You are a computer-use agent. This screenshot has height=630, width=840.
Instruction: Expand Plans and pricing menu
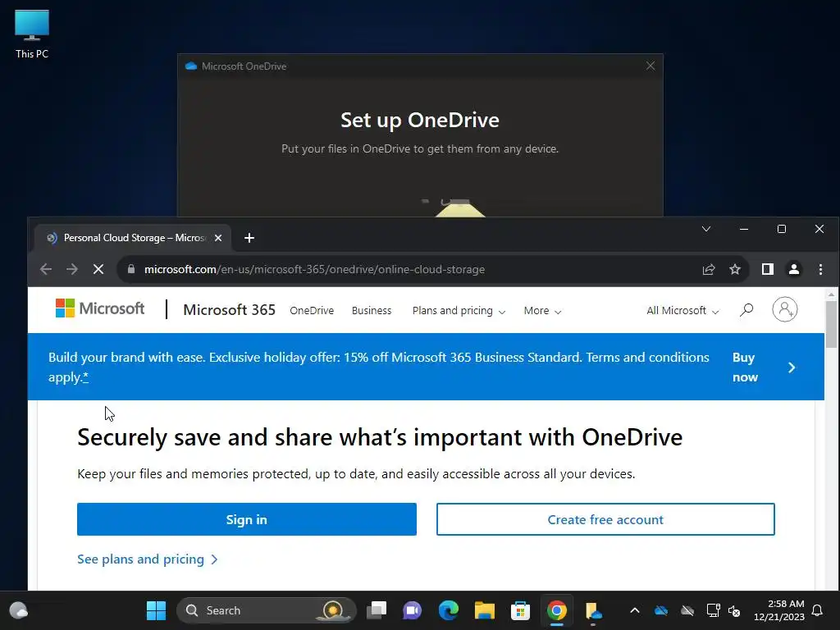[459, 311]
